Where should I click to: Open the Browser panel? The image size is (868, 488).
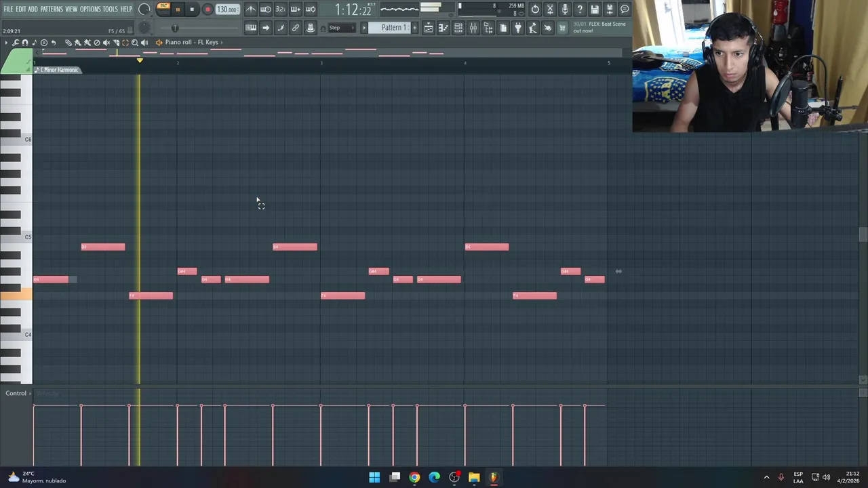[488, 28]
